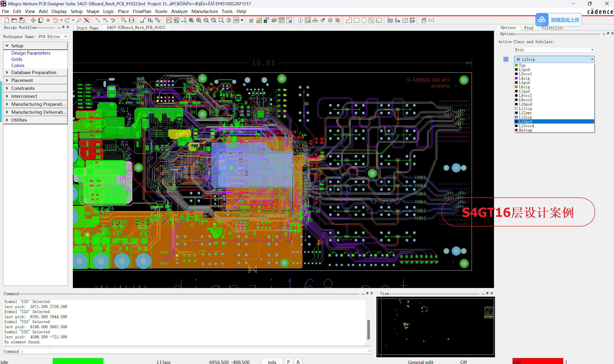614x364 pixels.
Task: Click the Show Measure ruler icon
Action: (x=315, y=20)
